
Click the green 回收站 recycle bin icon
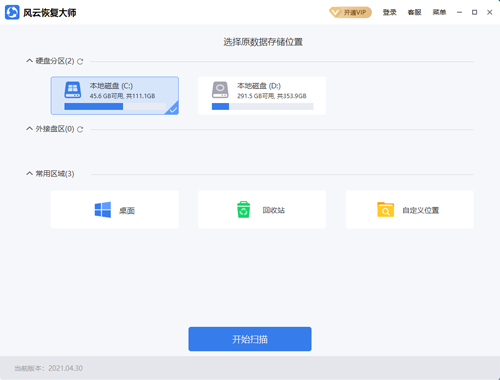[243, 210]
